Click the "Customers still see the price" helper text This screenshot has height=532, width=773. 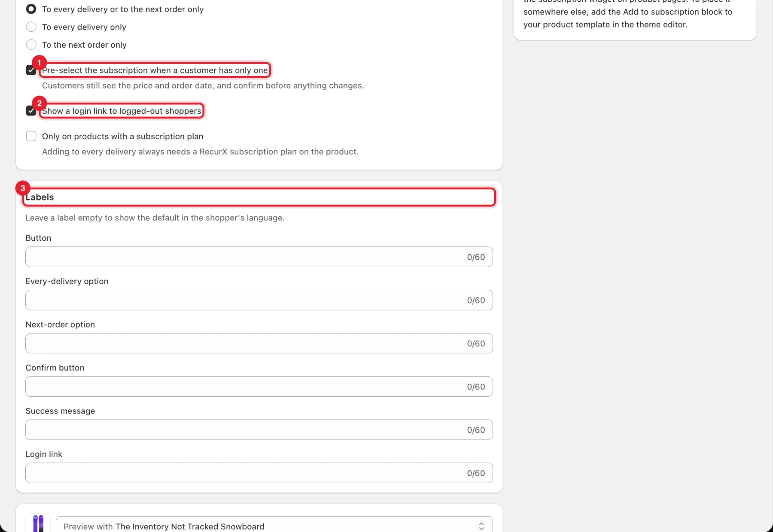(203, 85)
